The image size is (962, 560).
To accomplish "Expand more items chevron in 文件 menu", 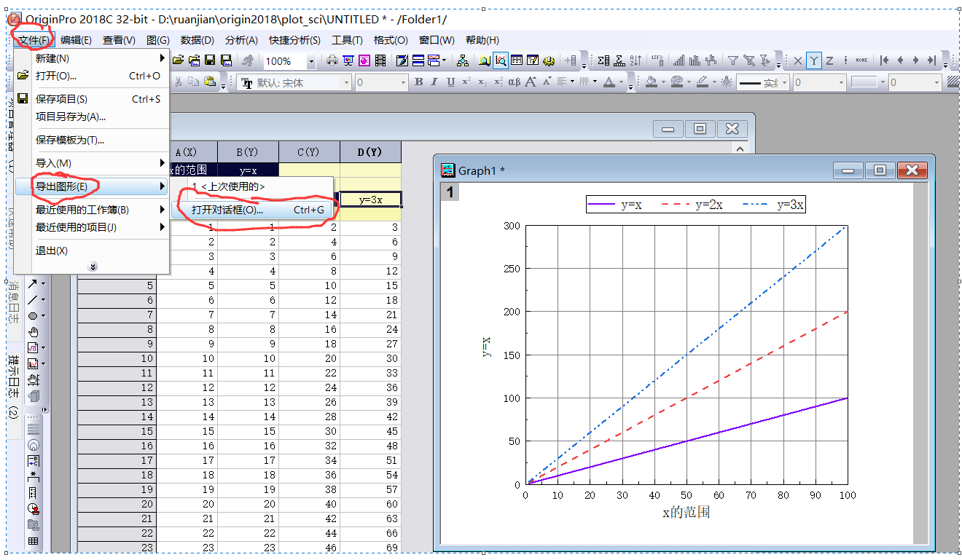I will point(93,267).
